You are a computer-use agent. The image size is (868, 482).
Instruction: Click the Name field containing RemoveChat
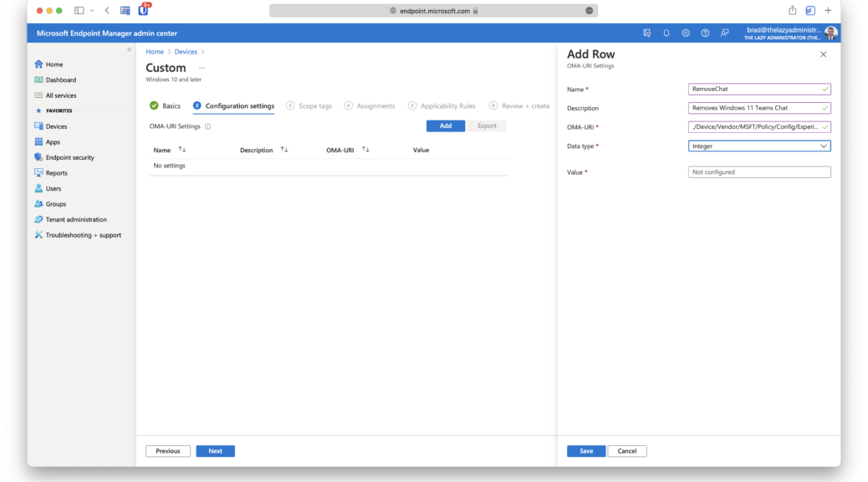[759, 90]
